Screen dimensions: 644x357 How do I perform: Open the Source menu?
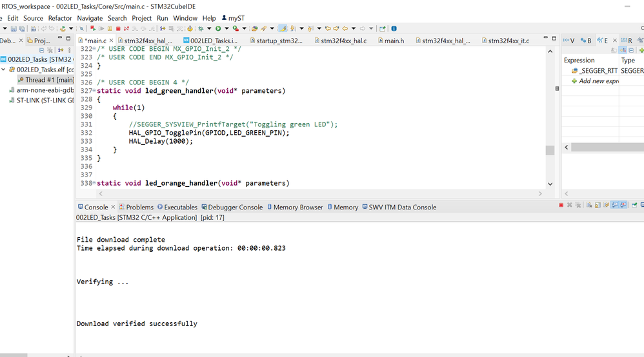pyautogui.click(x=33, y=18)
